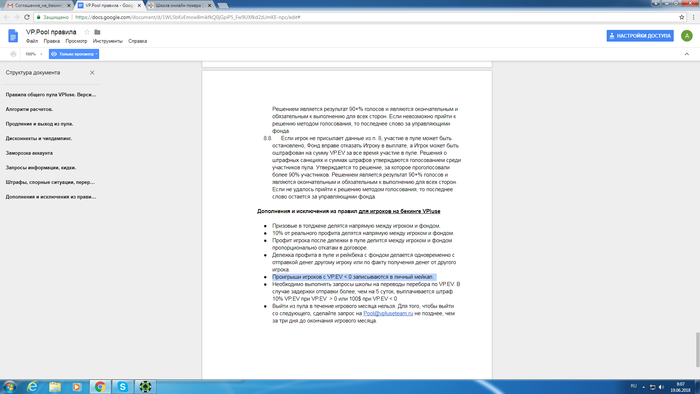The width and height of the screenshot is (700, 394).
Task: Star the VP.Pool правила document
Action: click(87, 32)
